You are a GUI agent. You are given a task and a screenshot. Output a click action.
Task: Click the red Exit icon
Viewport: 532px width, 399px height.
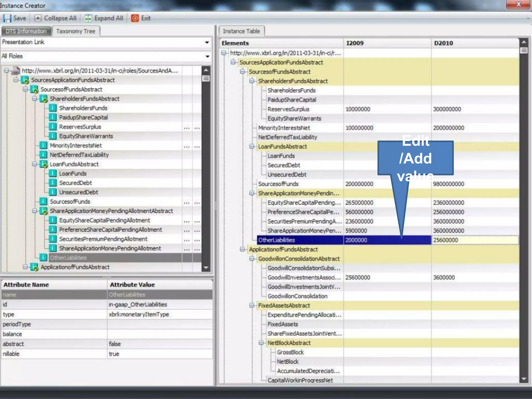point(135,18)
